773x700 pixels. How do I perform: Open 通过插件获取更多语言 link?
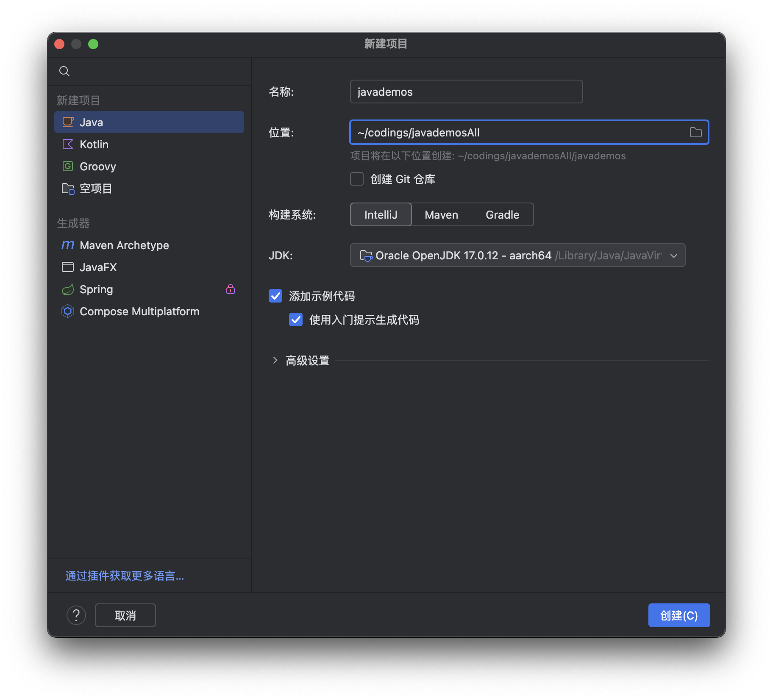tap(125, 575)
